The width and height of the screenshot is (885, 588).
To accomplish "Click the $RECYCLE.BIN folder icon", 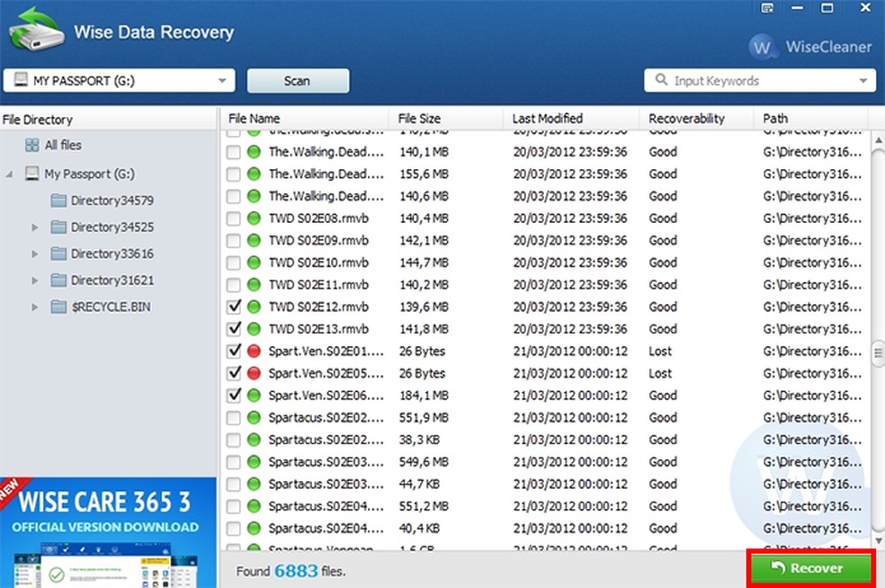I will [59, 307].
